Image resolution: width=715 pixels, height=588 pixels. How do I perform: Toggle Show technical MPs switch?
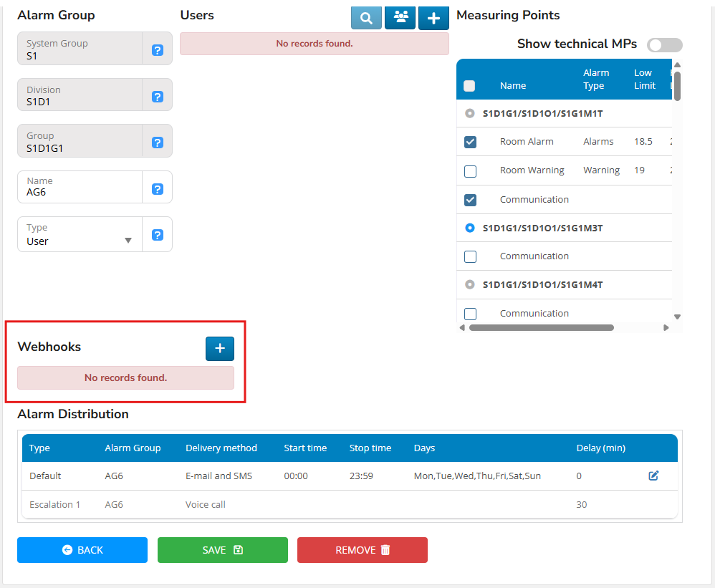664,45
